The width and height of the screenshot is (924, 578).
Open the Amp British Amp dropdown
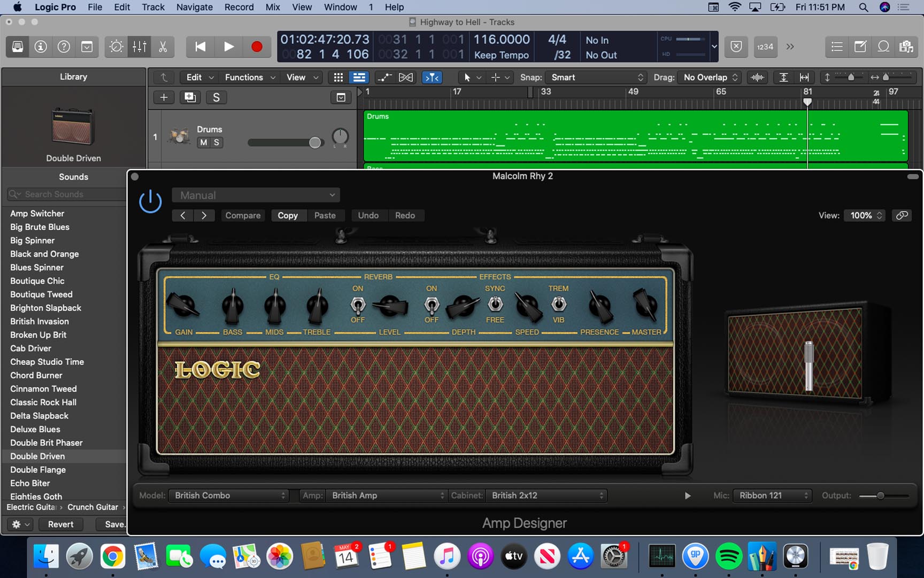[386, 496]
